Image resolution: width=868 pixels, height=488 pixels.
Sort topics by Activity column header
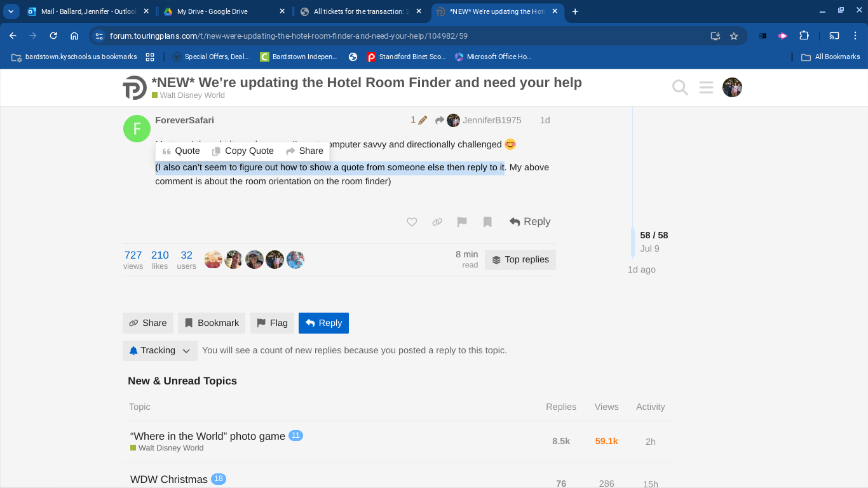[650, 407]
